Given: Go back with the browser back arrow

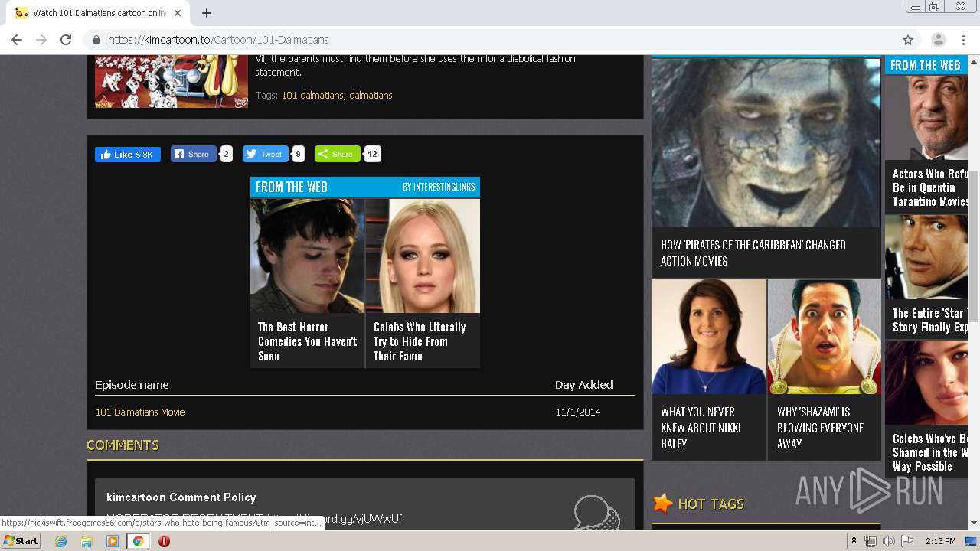Looking at the screenshot, I should pos(17,40).
